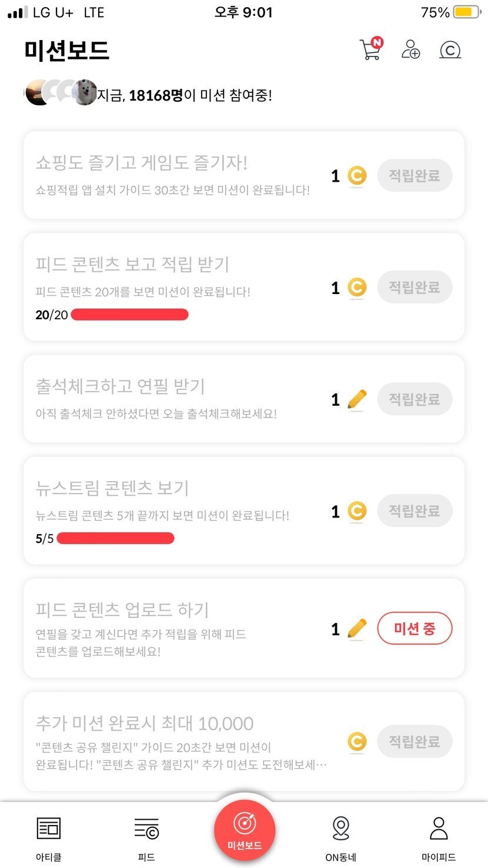488x868 pixels.
Task: Tap the coin icon for 추가 미션
Action: [x=356, y=741]
